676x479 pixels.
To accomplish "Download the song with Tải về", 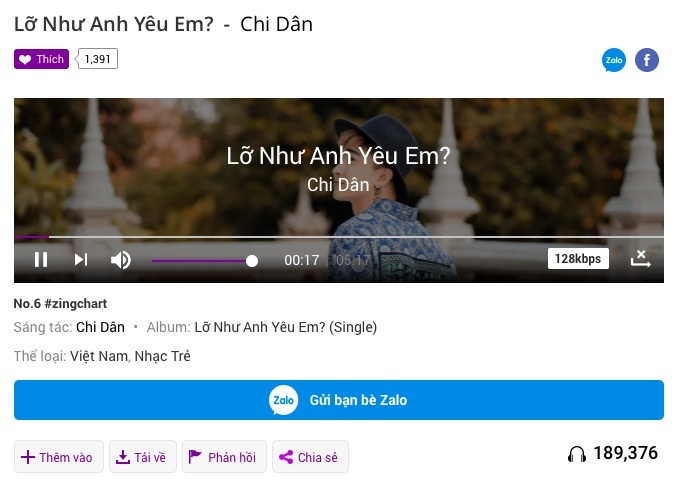I will (x=143, y=457).
